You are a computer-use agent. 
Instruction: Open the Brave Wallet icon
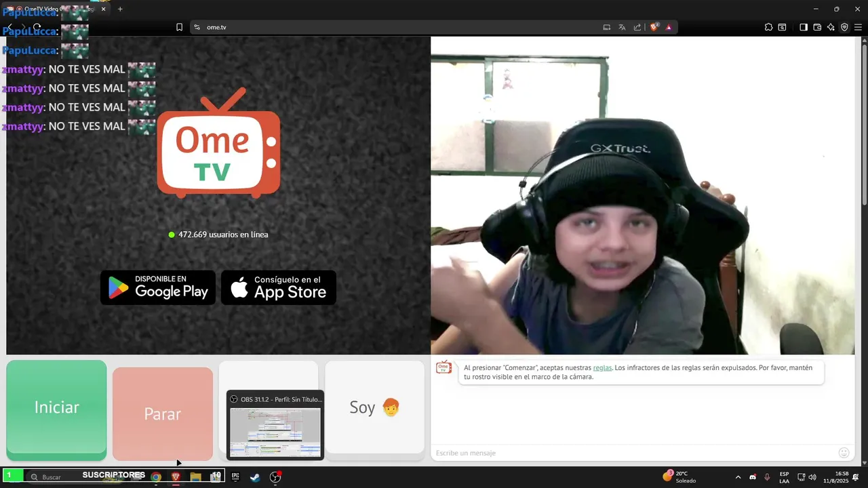click(817, 27)
